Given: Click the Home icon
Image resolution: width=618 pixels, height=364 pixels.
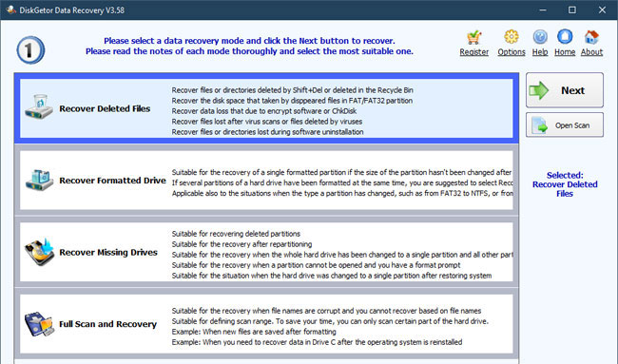Looking at the screenshot, I should (565, 37).
